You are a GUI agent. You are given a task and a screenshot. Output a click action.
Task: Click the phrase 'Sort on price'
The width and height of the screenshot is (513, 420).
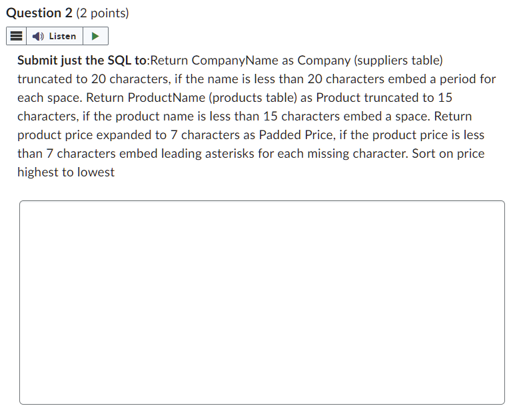(448, 154)
